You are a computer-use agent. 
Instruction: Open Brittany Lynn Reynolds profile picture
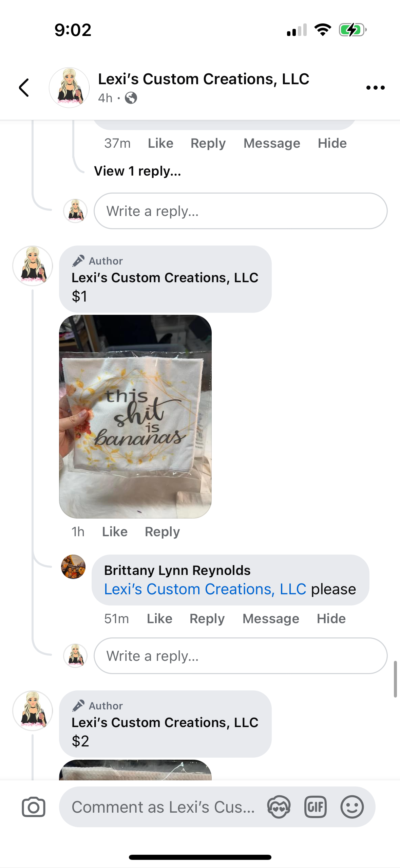[73, 567]
